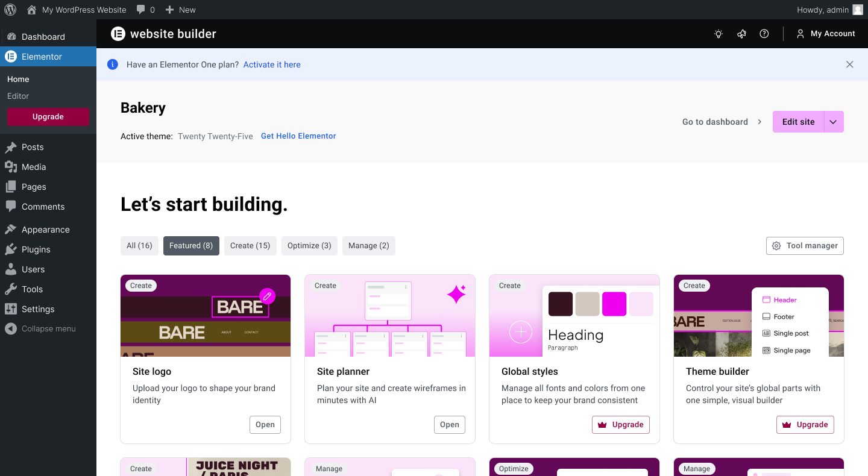Screen dimensions: 868x476
Task: Open the Site planner tool
Action: click(x=450, y=425)
